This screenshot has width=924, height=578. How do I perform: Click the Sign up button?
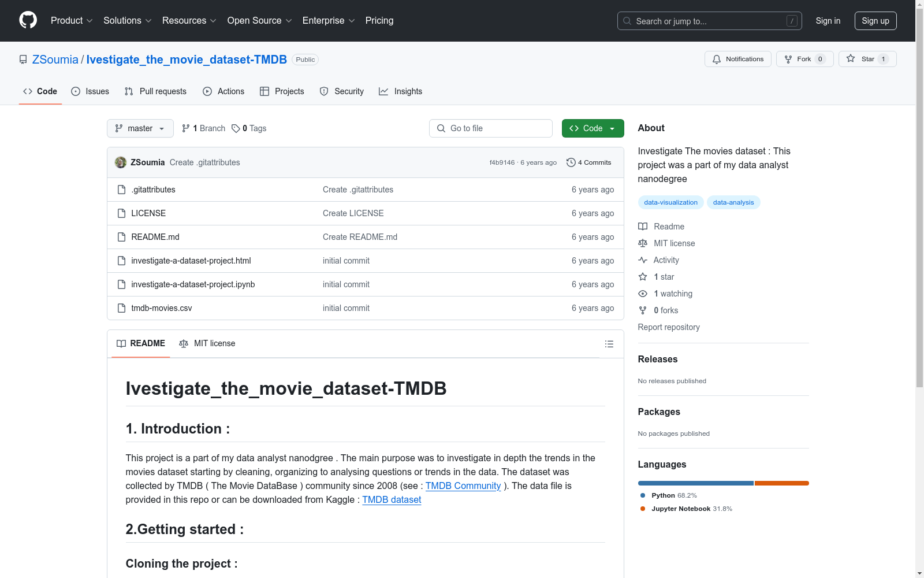click(x=875, y=21)
